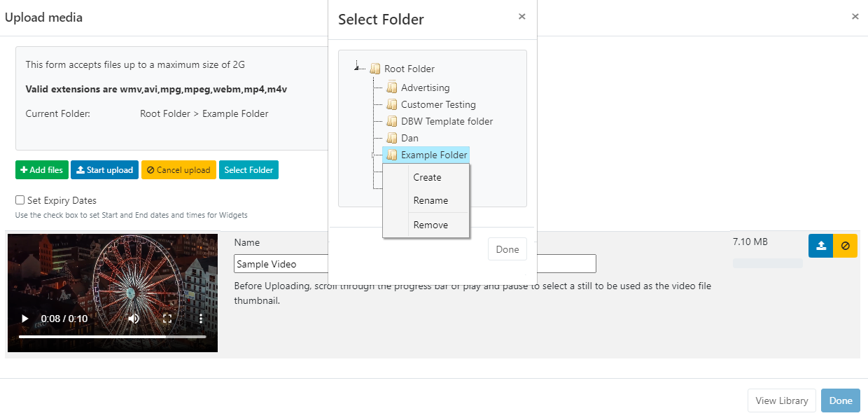868x418 pixels.
Task: Mute the video player audio
Action: click(x=133, y=318)
